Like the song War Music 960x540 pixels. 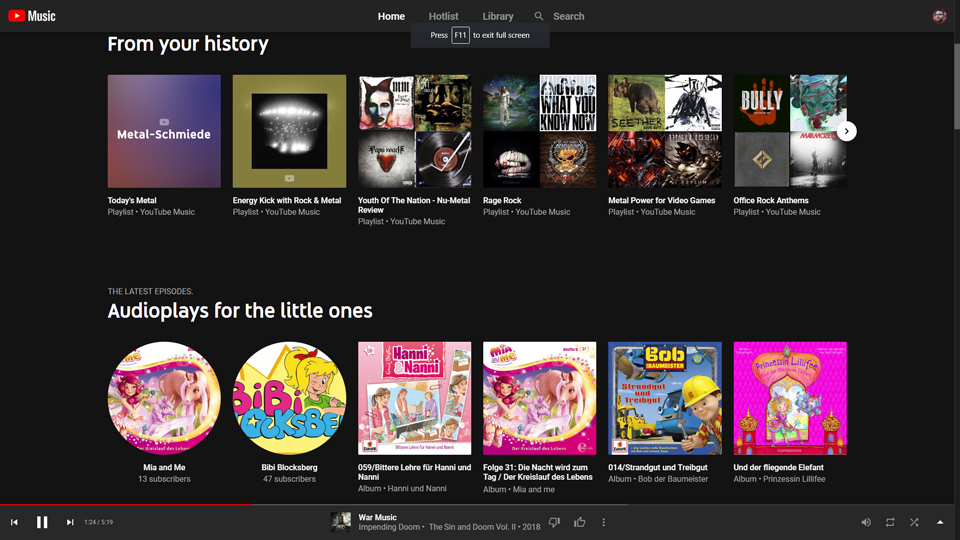[x=580, y=522]
